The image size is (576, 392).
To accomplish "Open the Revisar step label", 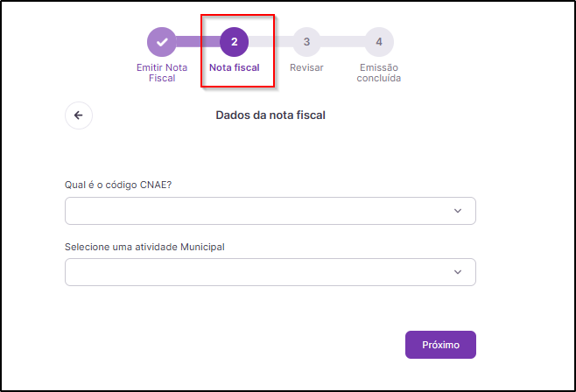I will 306,67.
